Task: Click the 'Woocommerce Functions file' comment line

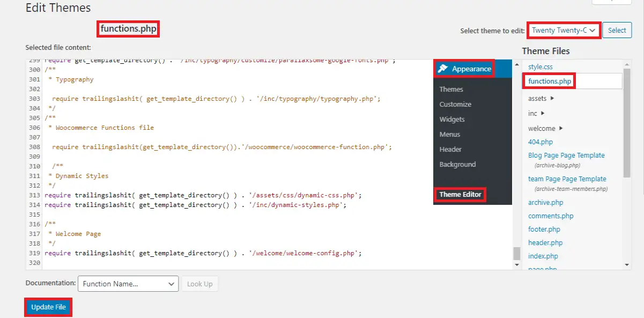Action: (101, 128)
